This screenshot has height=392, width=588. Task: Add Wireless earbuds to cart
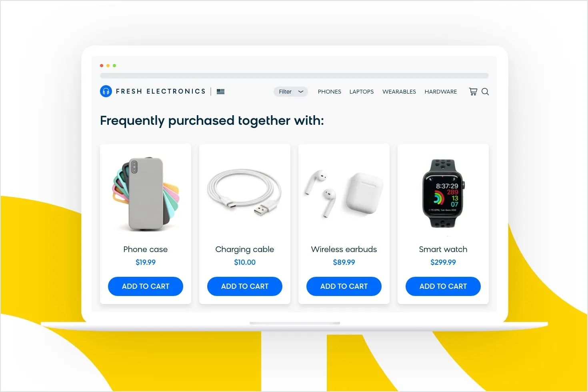[x=344, y=286]
